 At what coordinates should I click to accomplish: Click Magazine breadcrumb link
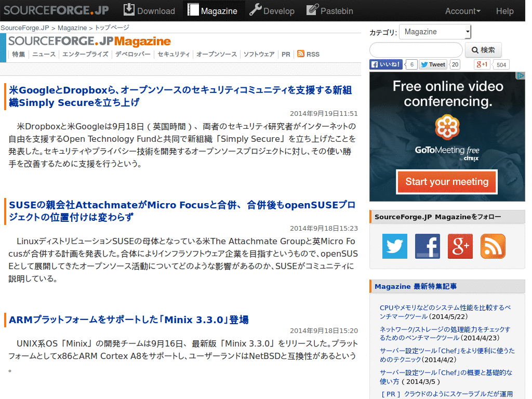pyautogui.click(x=72, y=28)
